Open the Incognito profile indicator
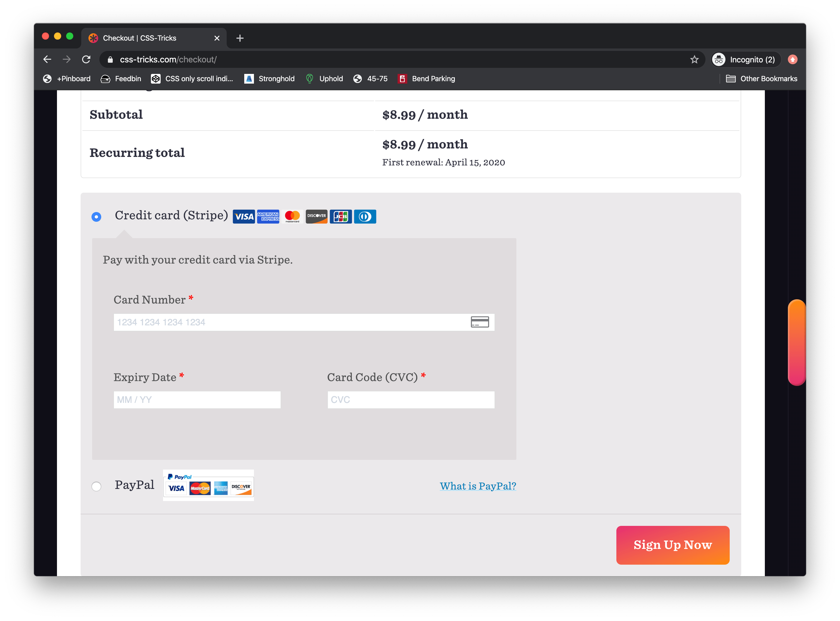This screenshot has width=840, height=621. [745, 59]
